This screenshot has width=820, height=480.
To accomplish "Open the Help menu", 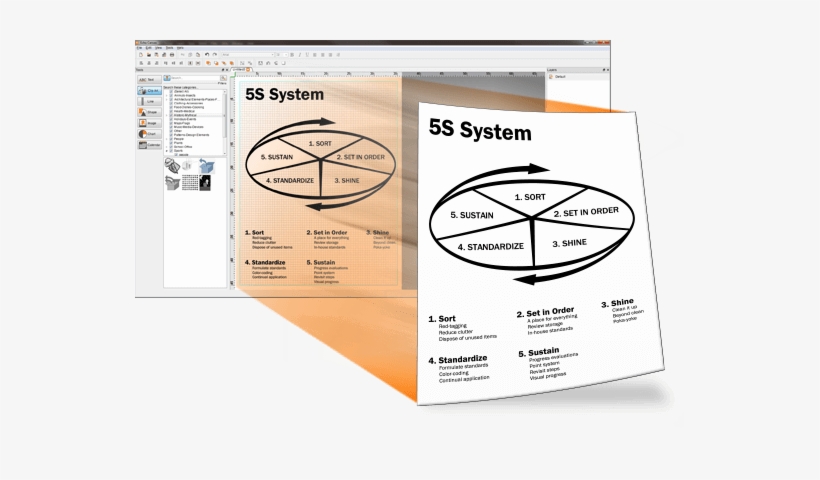I will (x=180, y=48).
